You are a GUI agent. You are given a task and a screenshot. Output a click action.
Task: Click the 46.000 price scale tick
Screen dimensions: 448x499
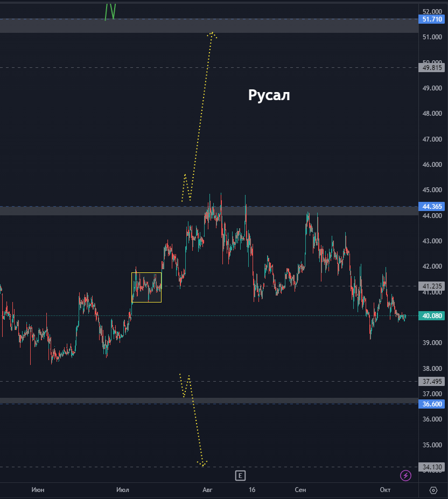(432, 165)
